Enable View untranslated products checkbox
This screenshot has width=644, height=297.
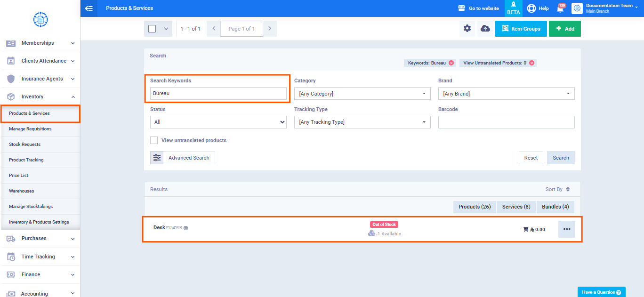click(x=154, y=140)
